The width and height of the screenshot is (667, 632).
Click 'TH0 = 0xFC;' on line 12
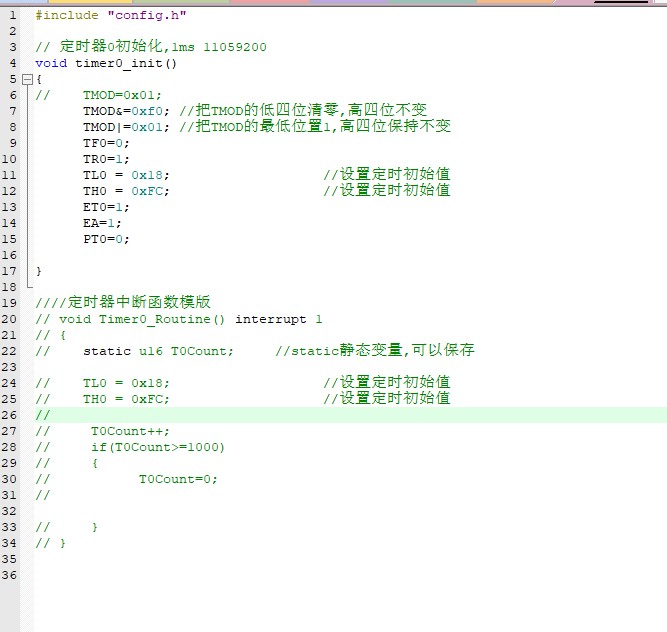click(126, 191)
